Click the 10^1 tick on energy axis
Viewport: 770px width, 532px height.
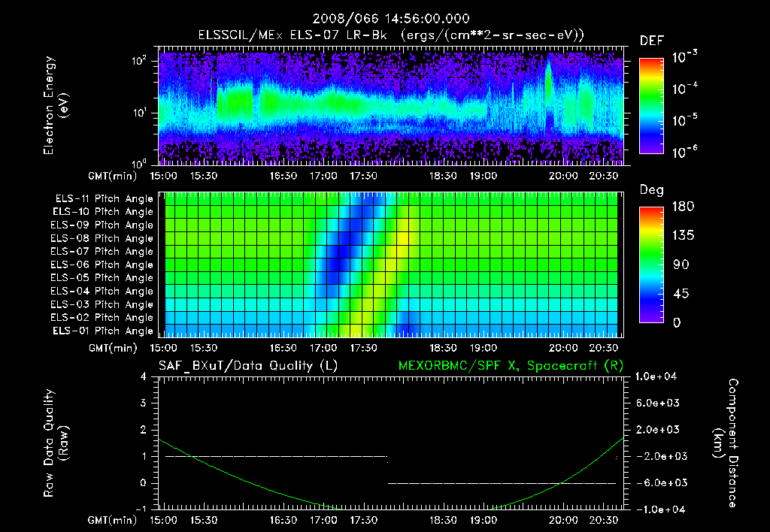point(139,113)
